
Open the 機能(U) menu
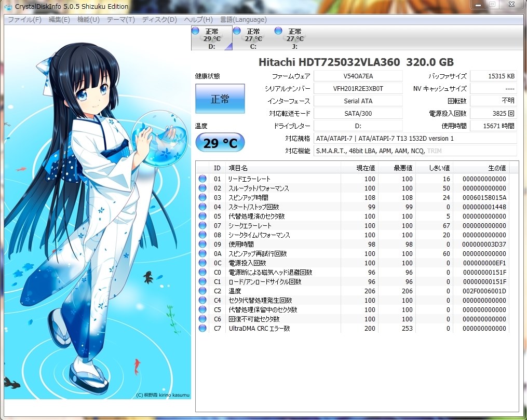click(88, 20)
